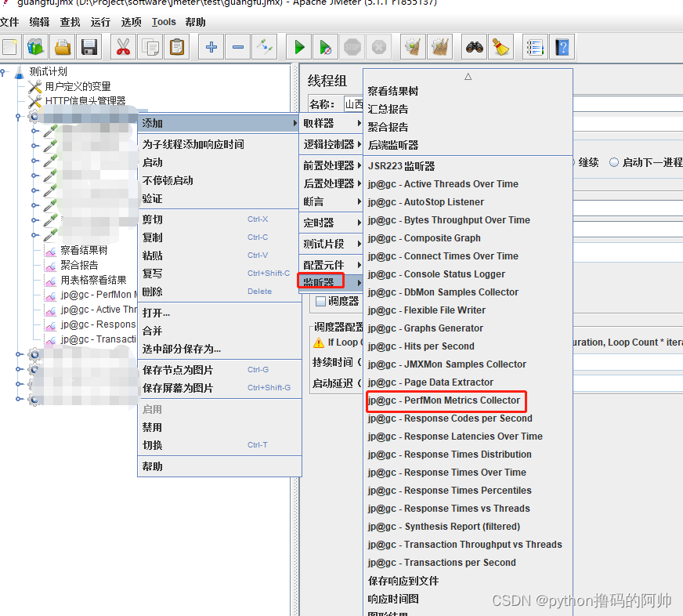The width and height of the screenshot is (683, 616).
Task: Open 前置处理器 submenu
Action: point(331,165)
